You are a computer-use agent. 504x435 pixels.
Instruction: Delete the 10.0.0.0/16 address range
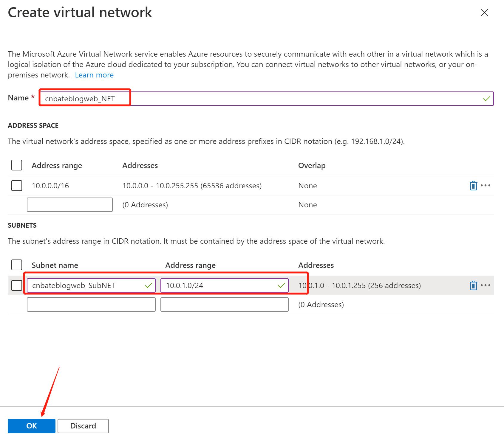(x=474, y=185)
